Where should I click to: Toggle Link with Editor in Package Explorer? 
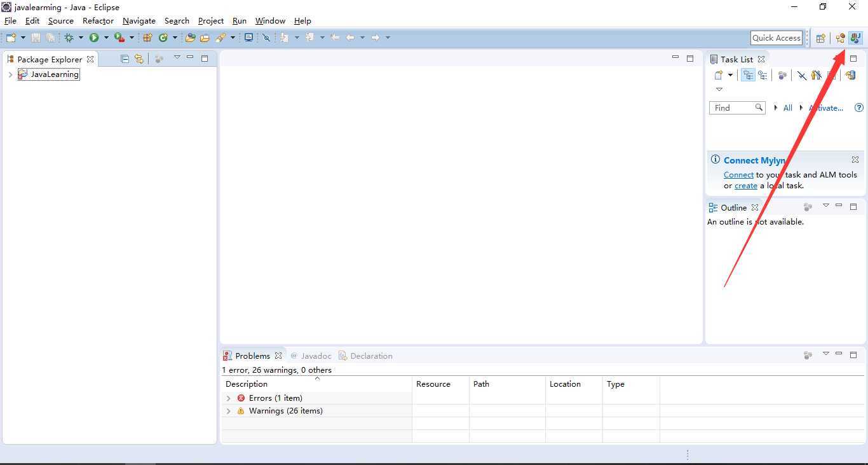(x=139, y=59)
